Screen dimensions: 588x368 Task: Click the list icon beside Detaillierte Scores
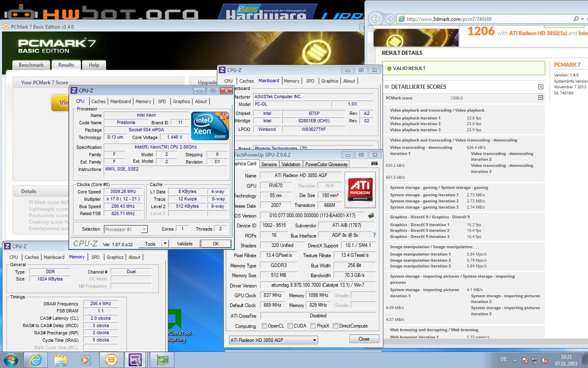point(387,87)
